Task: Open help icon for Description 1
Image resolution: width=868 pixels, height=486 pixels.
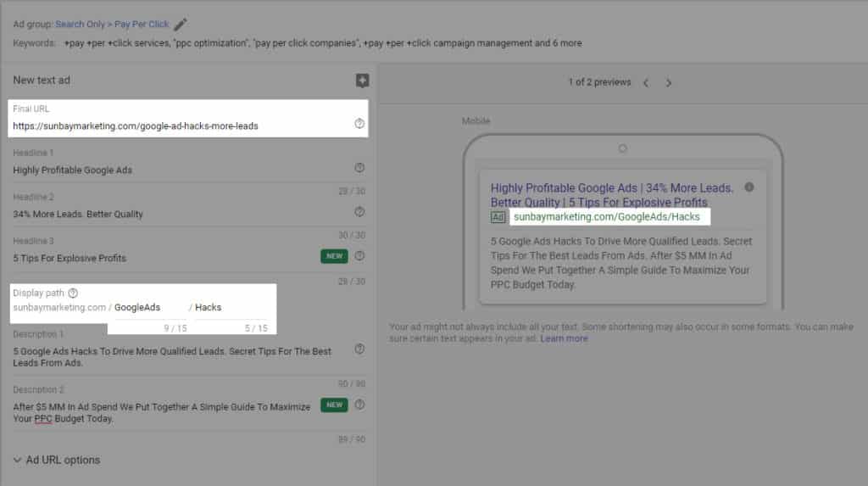Action: tap(359, 349)
